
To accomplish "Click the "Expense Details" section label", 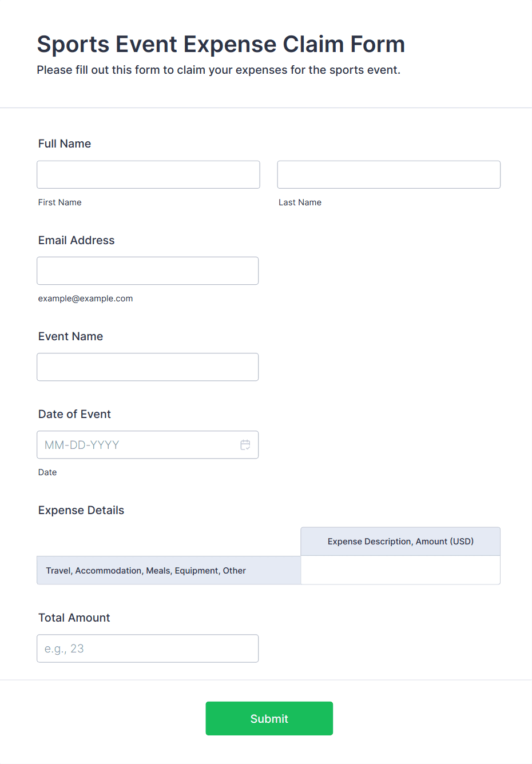I will pos(81,510).
